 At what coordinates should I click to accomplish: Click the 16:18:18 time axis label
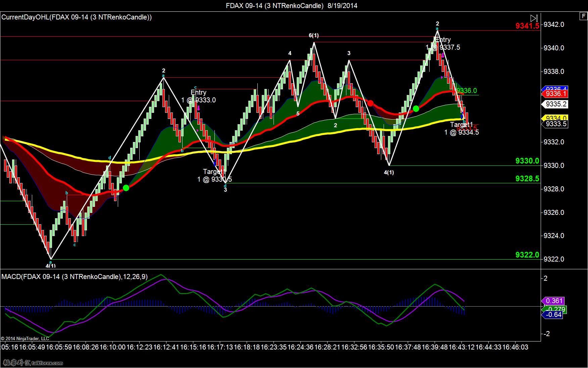point(247,347)
